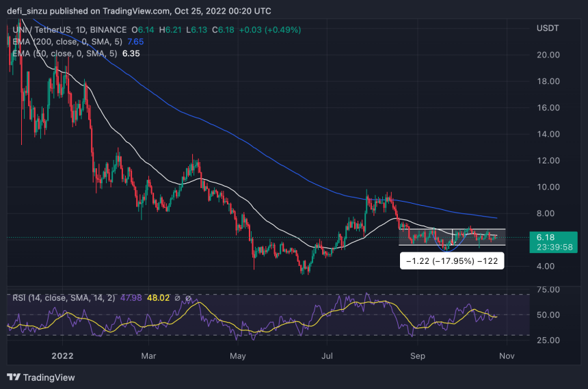Select the Sep label on time axis
The image size is (588, 389).
(417, 356)
